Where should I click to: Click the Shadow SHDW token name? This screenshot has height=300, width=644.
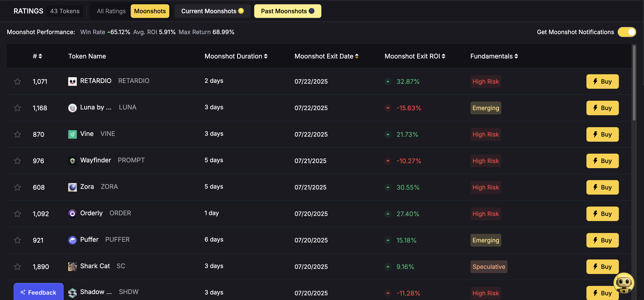[x=96, y=292]
